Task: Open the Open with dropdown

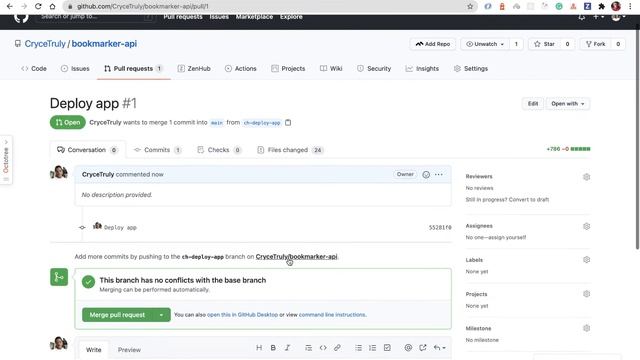Action: pos(568,104)
